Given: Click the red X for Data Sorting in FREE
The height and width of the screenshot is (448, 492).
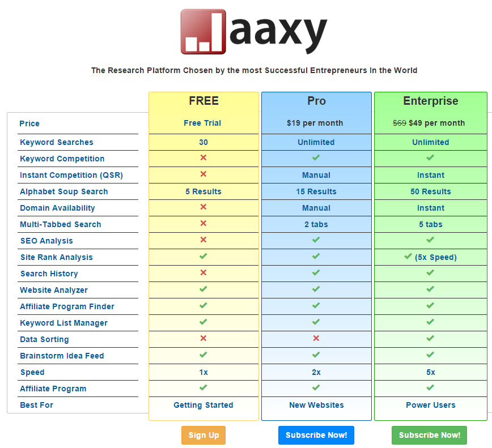Looking at the screenshot, I should click(x=203, y=338).
